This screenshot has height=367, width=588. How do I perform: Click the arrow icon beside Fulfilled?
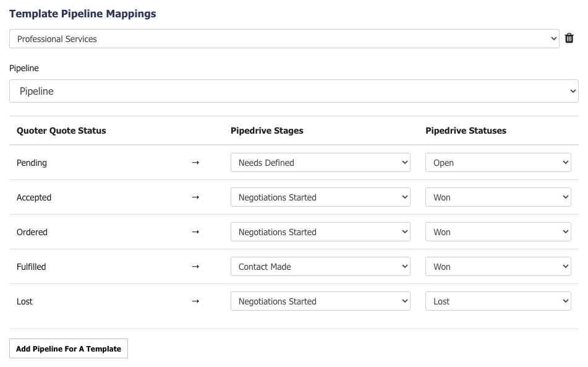pos(195,267)
